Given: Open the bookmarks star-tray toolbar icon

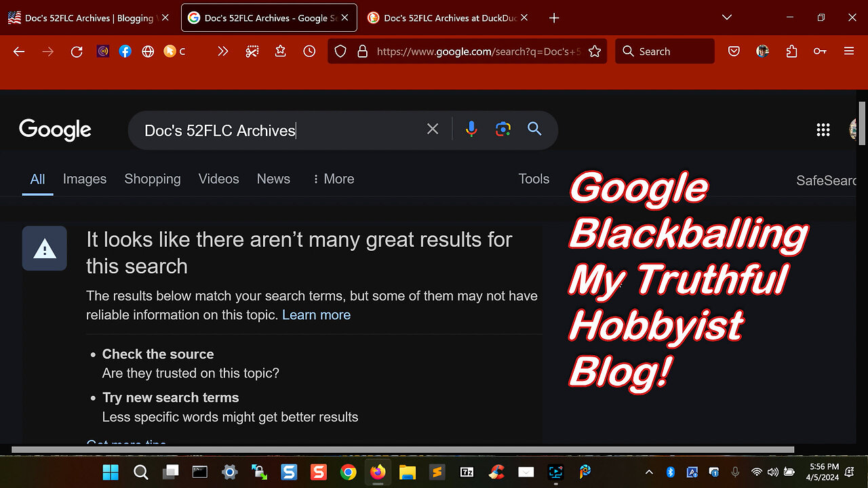Looking at the screenshot, I should (x=281, y=51).
